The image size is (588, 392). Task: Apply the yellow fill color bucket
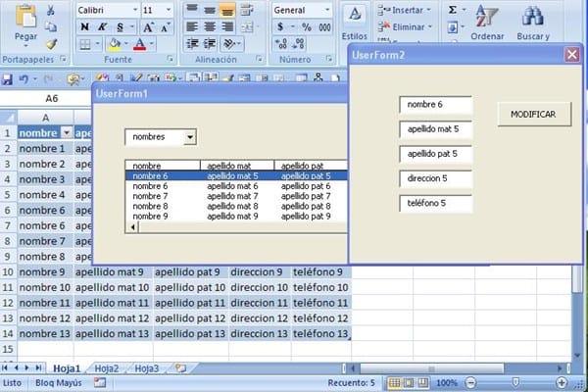tap(114, 44)
